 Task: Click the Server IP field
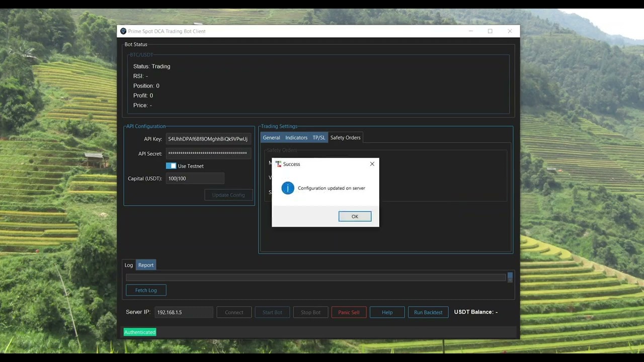click(x=184, y=312)
